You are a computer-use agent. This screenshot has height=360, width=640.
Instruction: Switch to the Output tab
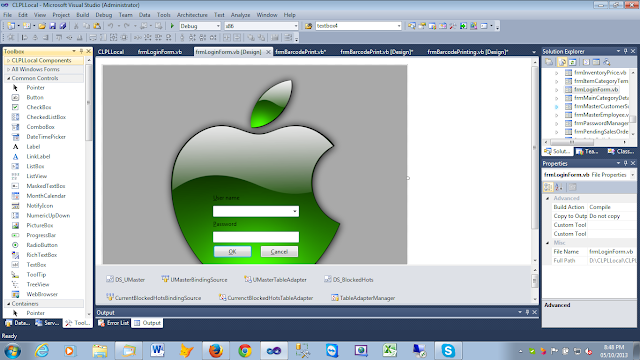coord(147,323)
